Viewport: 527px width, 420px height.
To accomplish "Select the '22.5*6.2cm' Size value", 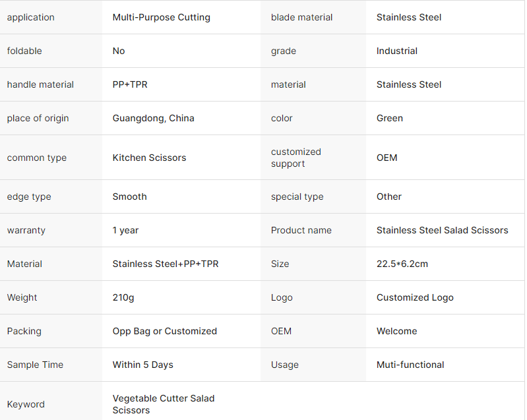I will pos(402,264).
